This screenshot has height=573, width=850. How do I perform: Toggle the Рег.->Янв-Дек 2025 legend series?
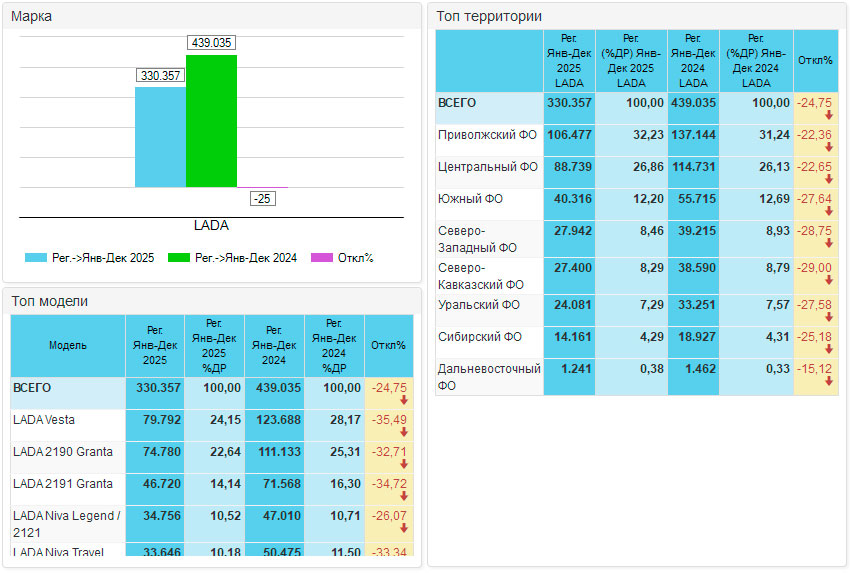pos(89,258)
